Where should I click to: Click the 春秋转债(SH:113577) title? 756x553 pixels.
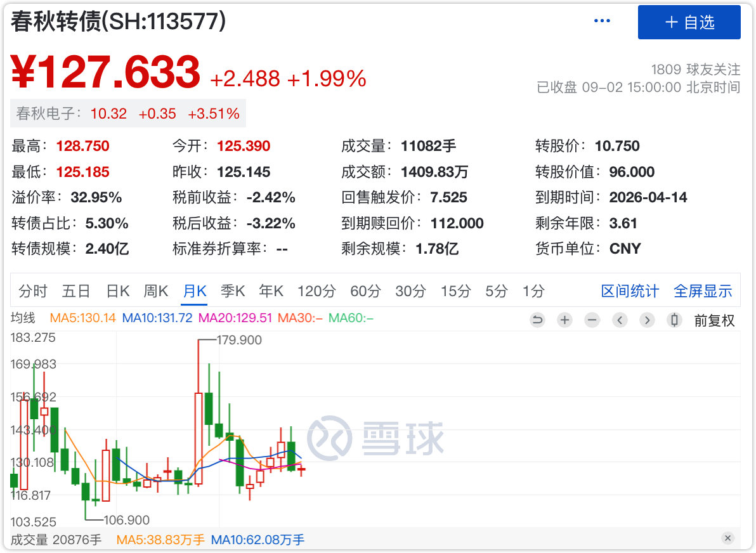click(118, 21)
